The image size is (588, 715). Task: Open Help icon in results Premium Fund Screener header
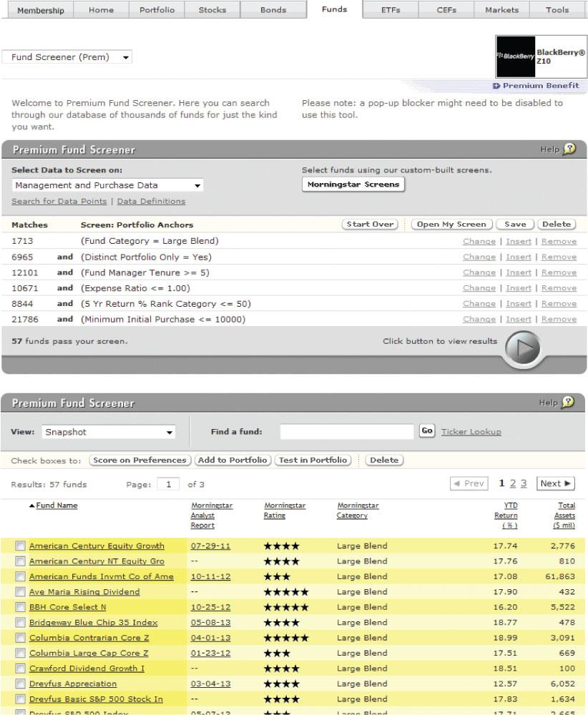pyautogui.click(x=568, y=402)
